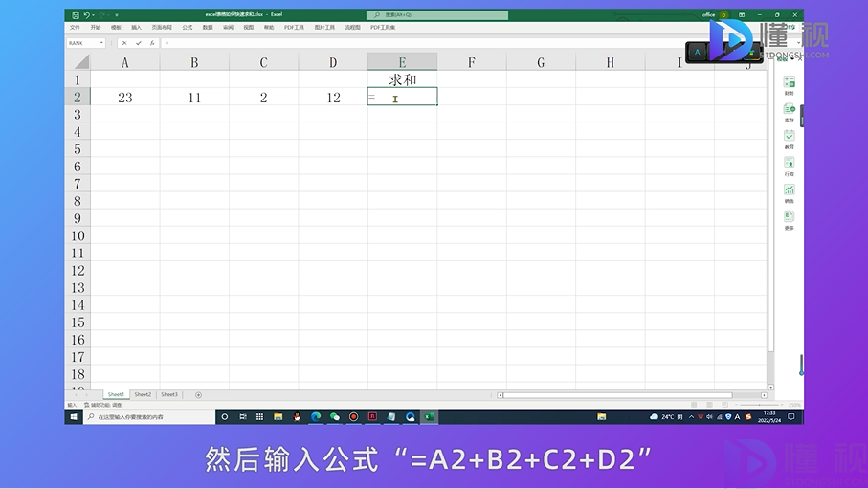Viewport: 868px width, 489px height.
Task: Show hidden system tray icons
Action: point(691,417)
